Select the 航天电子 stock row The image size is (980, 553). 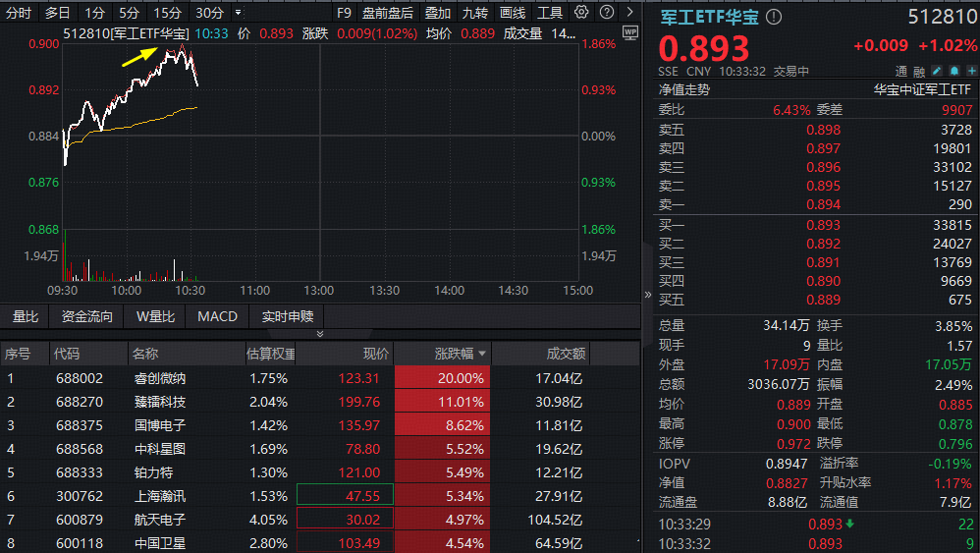[320, 520]
